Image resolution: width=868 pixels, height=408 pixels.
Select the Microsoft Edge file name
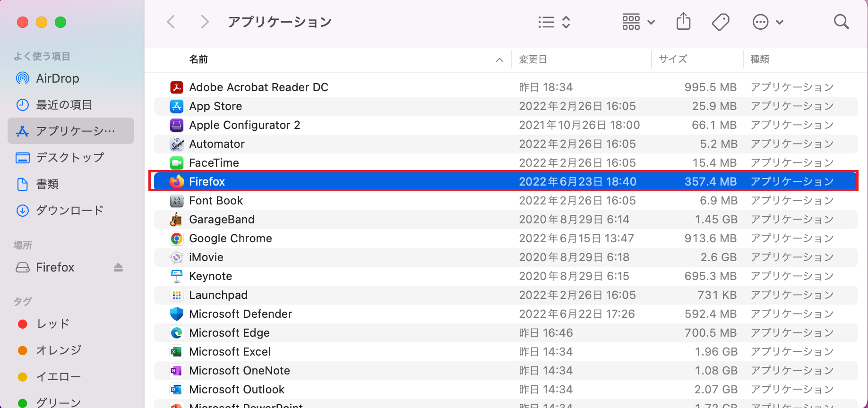point(229,333)
